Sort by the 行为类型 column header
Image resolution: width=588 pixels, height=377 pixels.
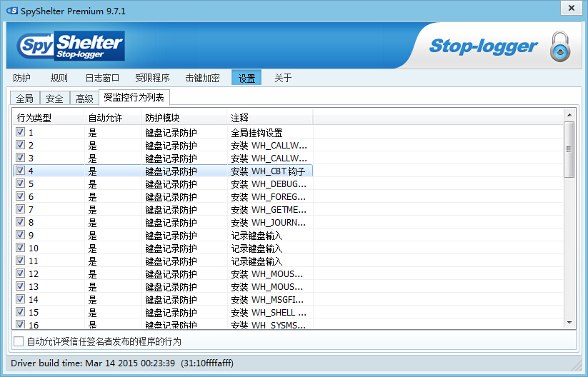click(x=49, y=118)
